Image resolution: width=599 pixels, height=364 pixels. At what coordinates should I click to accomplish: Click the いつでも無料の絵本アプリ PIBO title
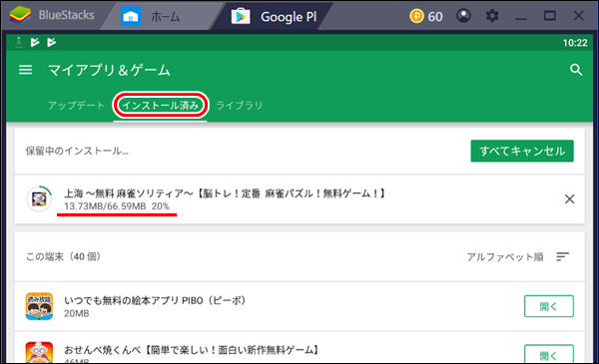coord(155,300)
